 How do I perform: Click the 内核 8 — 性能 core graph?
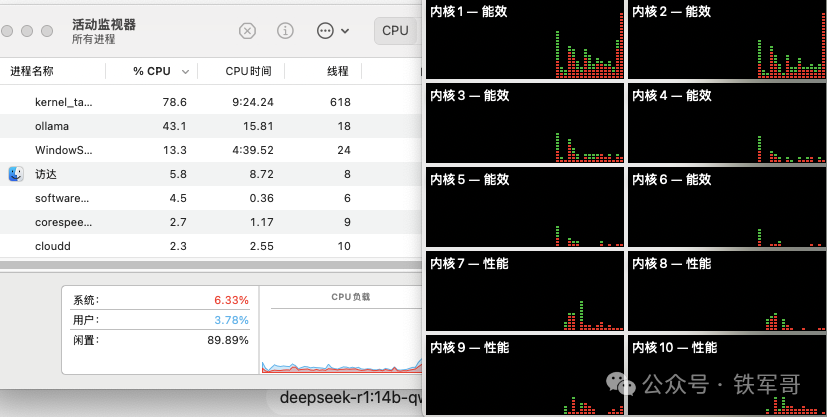point(727,291)
